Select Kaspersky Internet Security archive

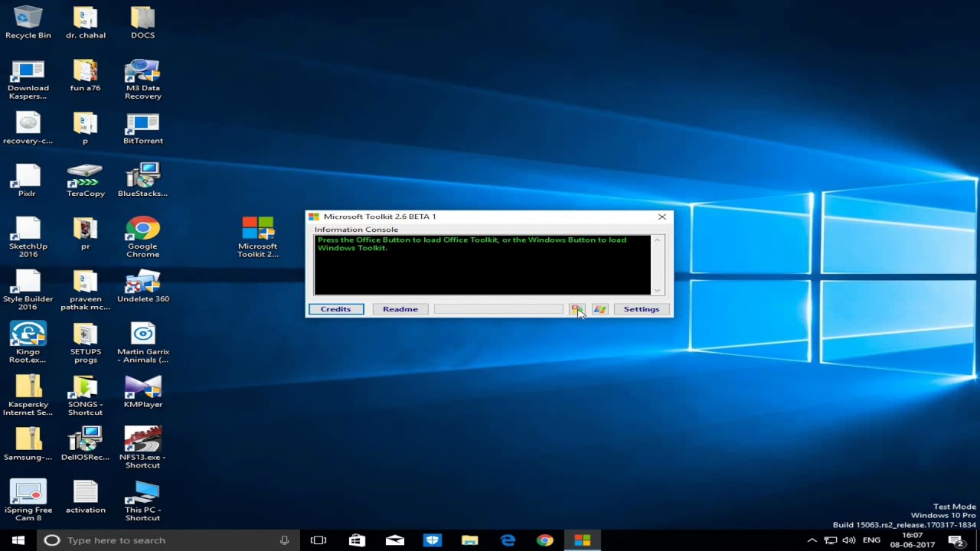coord(28,396)
